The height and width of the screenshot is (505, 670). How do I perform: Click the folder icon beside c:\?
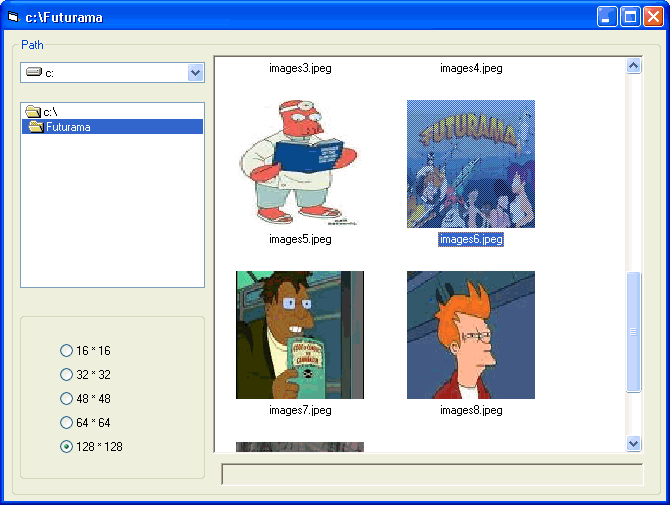point(33,112)
